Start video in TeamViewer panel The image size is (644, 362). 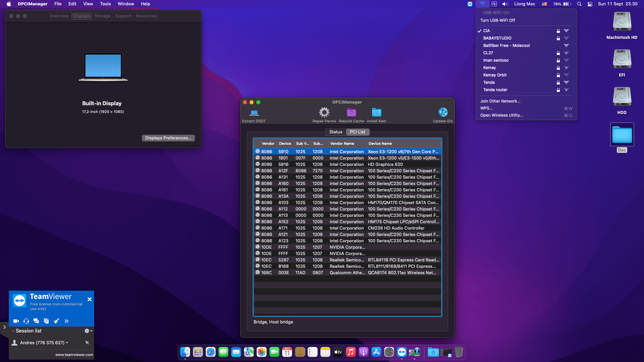point(16,321)
